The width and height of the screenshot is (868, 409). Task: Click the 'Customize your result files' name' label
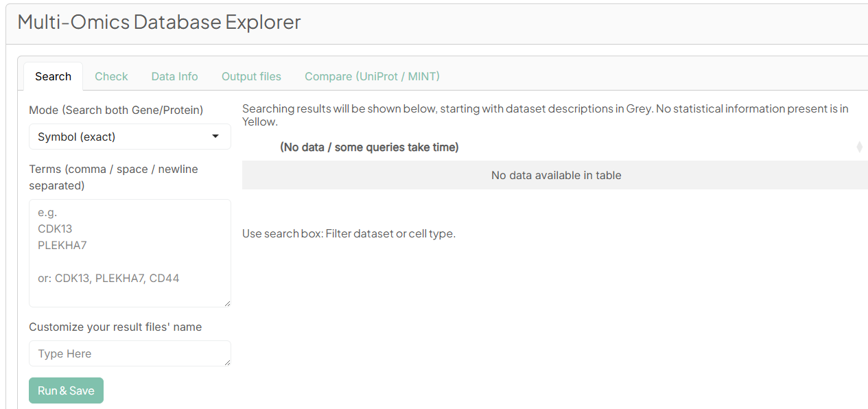click(x=114, y=327)
